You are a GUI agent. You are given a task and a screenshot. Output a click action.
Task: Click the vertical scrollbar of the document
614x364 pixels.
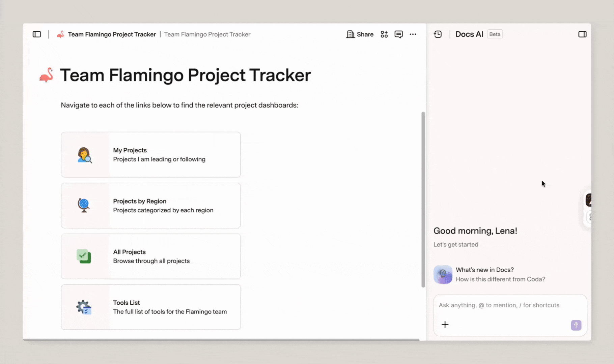[423, 200]
